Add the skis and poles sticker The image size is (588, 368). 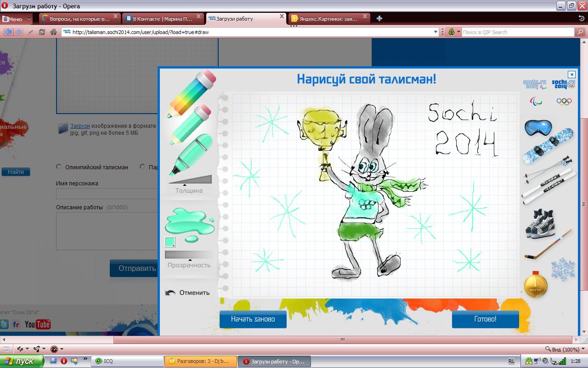(x=549, y=180)
